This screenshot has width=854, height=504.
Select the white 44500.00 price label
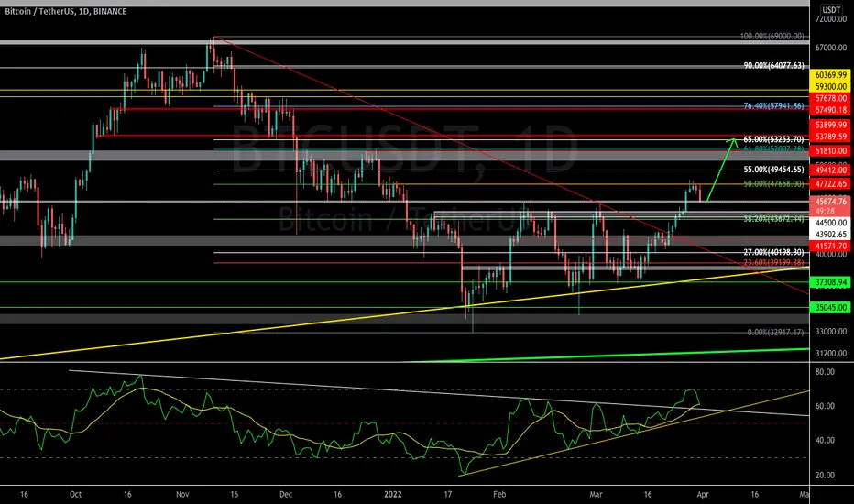point(830,223)
